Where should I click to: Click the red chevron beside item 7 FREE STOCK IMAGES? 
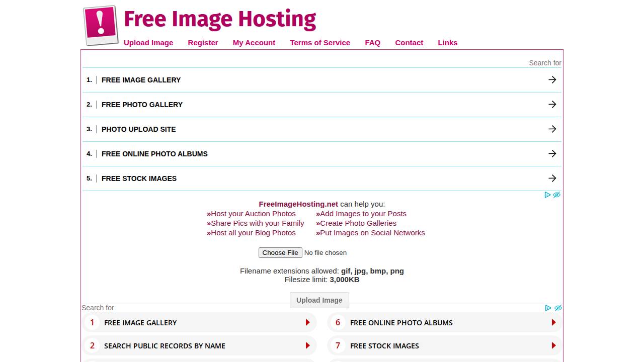tap(554, 345)
